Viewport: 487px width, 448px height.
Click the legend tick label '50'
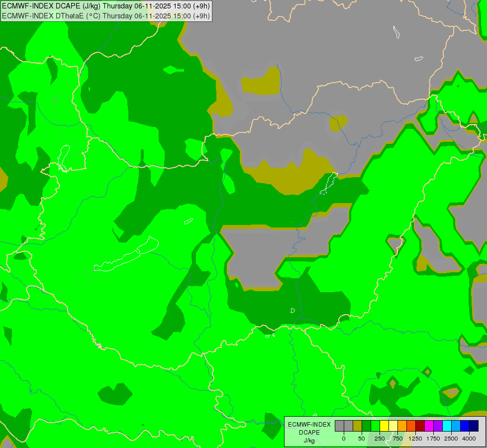[362, 439]
